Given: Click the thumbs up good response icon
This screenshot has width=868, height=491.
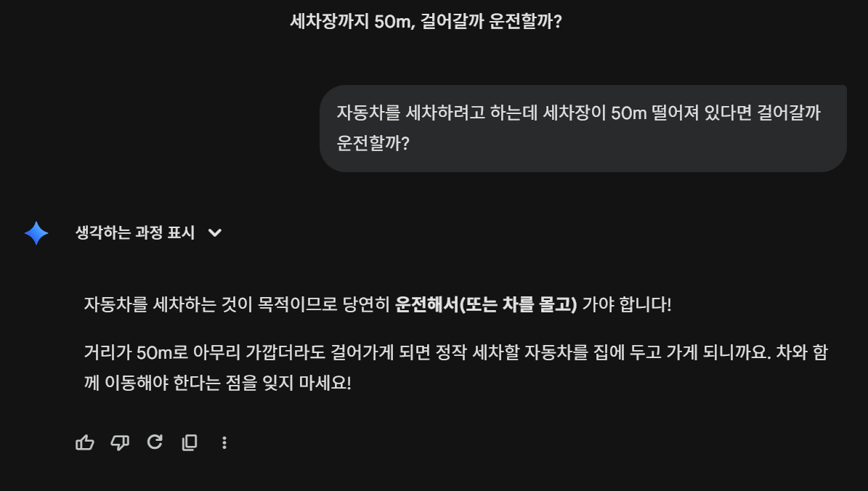Looking at the screenshot, I should (85, 442).
